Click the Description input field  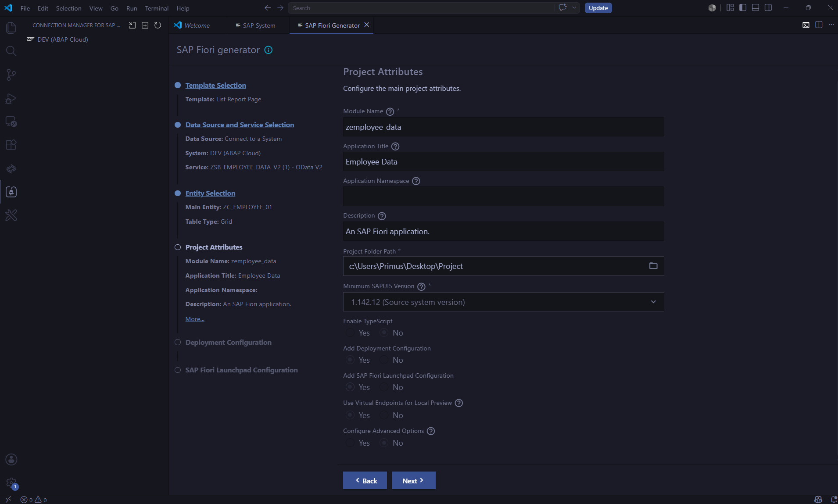[x=503, y=231]
